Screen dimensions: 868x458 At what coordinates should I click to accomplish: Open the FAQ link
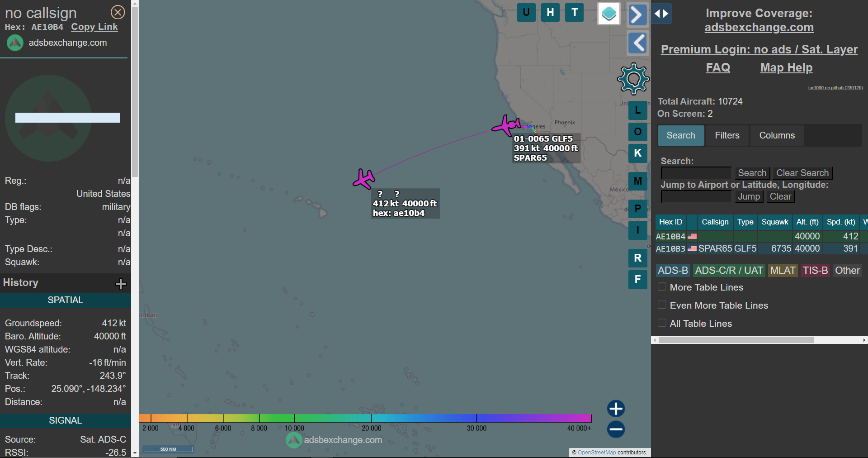(x=718, y=67)
